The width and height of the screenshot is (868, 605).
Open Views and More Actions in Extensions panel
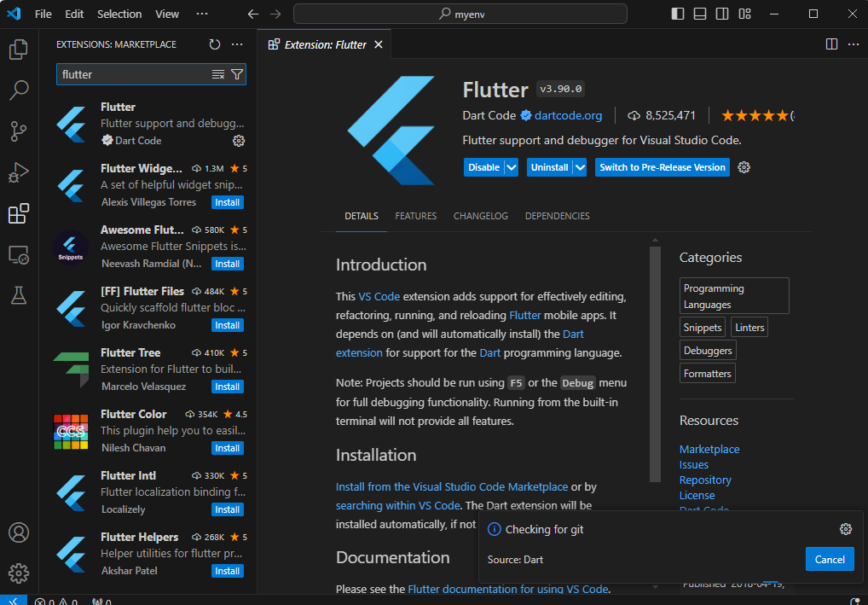[237, 44]
